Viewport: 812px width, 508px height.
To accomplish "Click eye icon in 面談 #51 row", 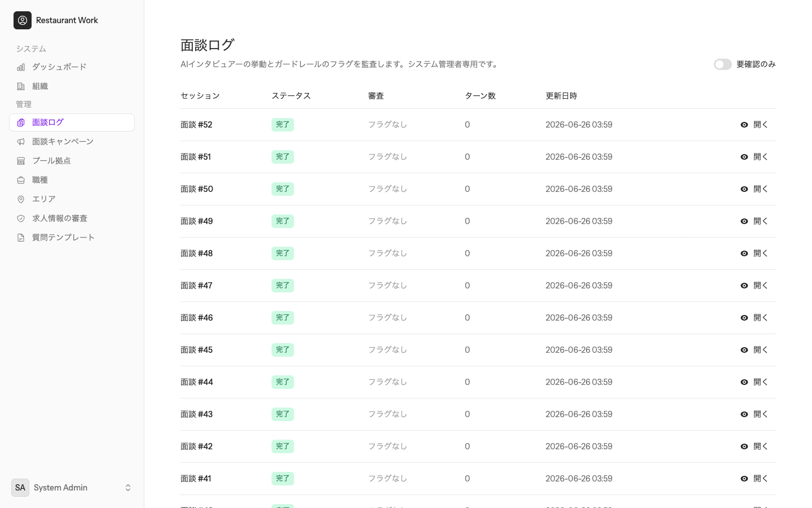I will coord(744,157).
